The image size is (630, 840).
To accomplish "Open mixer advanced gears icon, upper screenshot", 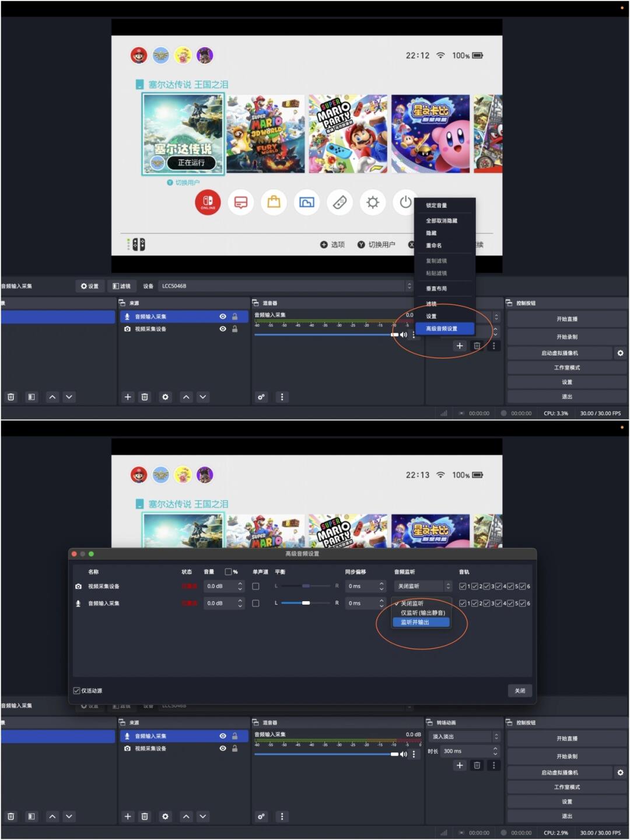I will coord(261,397).
